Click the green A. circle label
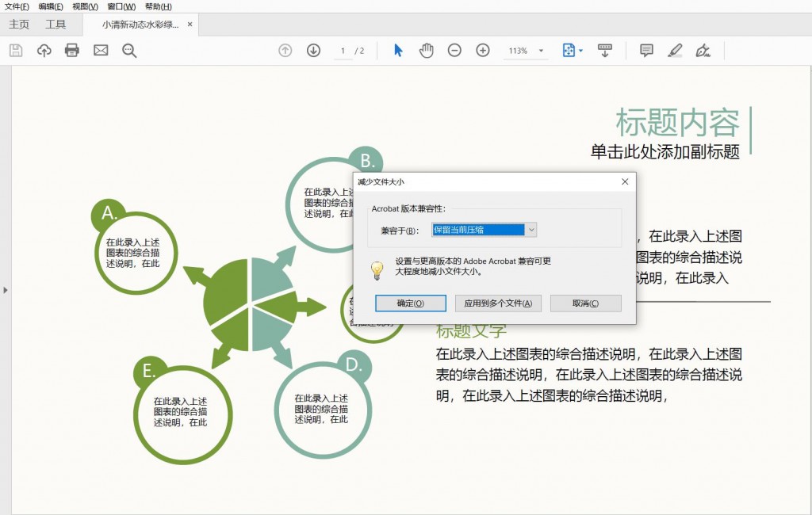Screen dimensions: 812x515 point(109,213)
